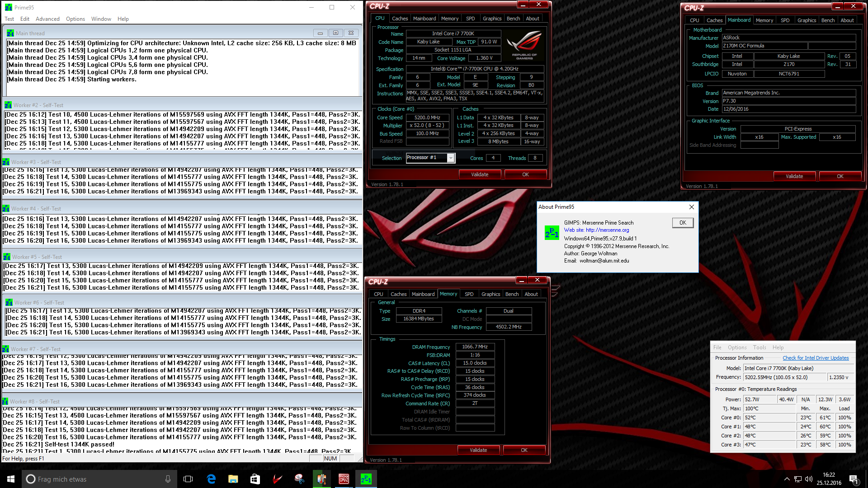Click the red checkmark taskbar icon
868x488 pixels.
click(277, 479)
